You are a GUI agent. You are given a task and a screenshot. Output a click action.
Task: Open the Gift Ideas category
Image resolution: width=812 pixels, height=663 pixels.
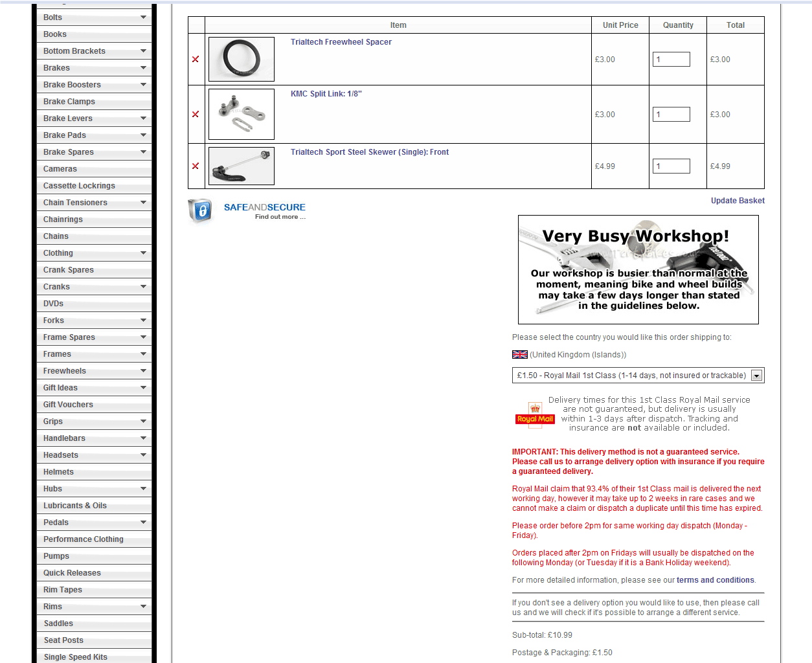point(95,388)
